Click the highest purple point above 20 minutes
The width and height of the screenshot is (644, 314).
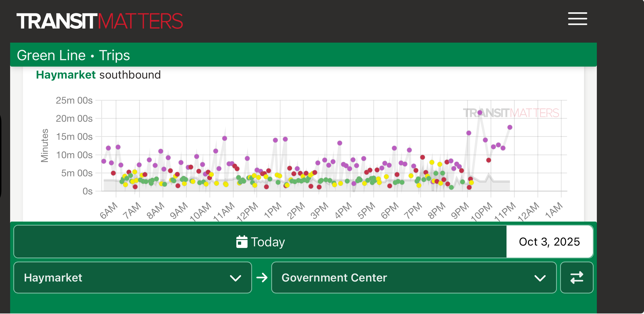click(480, 113)
